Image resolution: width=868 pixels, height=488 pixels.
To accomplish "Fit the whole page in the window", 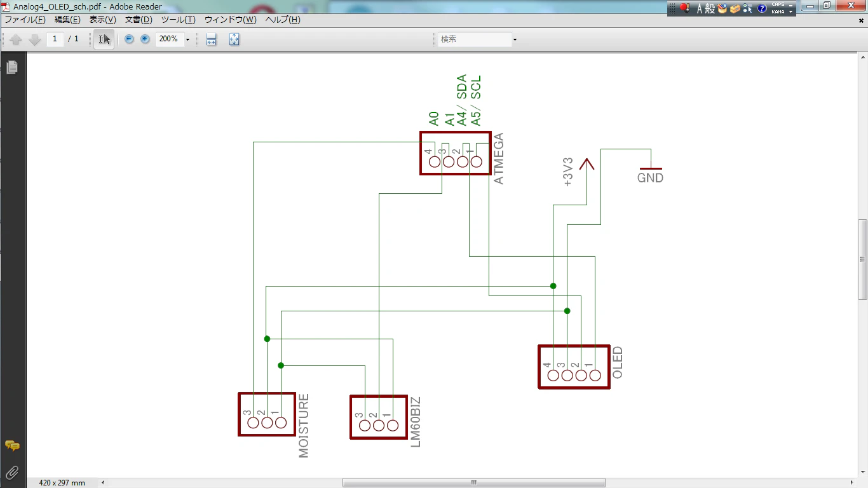I will [234, 39].
